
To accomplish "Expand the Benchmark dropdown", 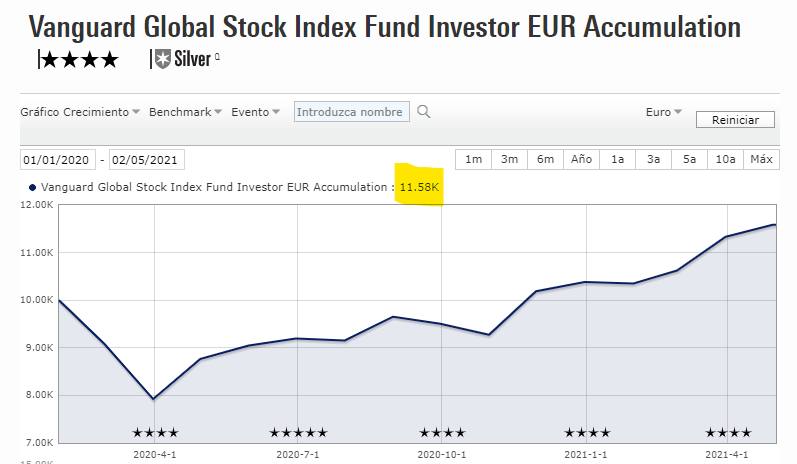I will [x=186, y=112].
